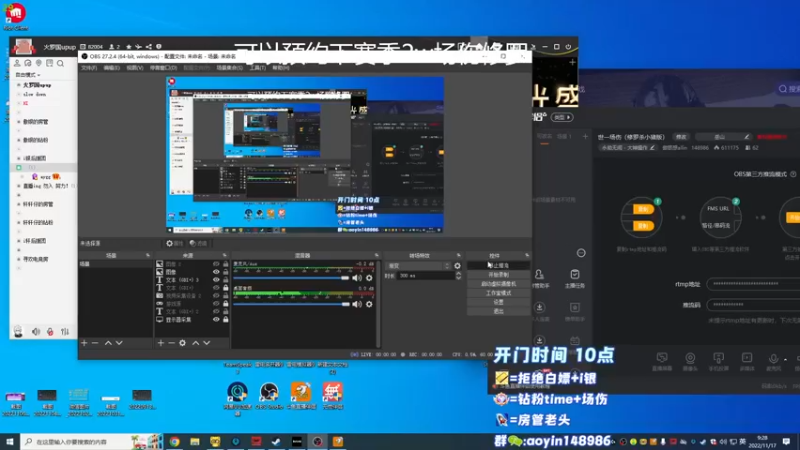Move the source down in the Sources panel

click(x=207, y=343)
